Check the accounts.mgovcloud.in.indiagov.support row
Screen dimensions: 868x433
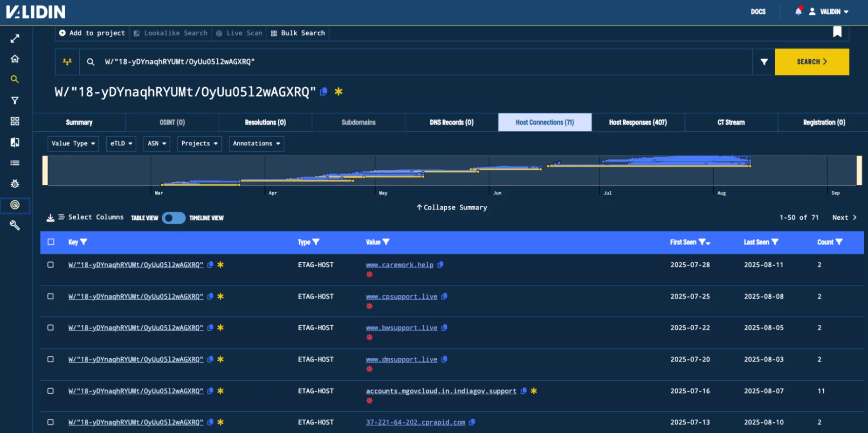(51, 391)
